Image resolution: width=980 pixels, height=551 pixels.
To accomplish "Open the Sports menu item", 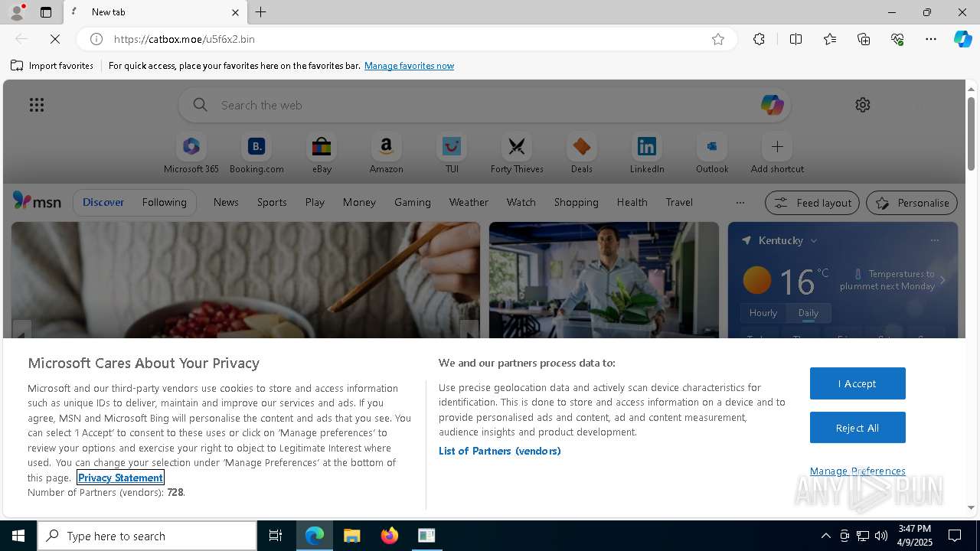I will (272, 202).
